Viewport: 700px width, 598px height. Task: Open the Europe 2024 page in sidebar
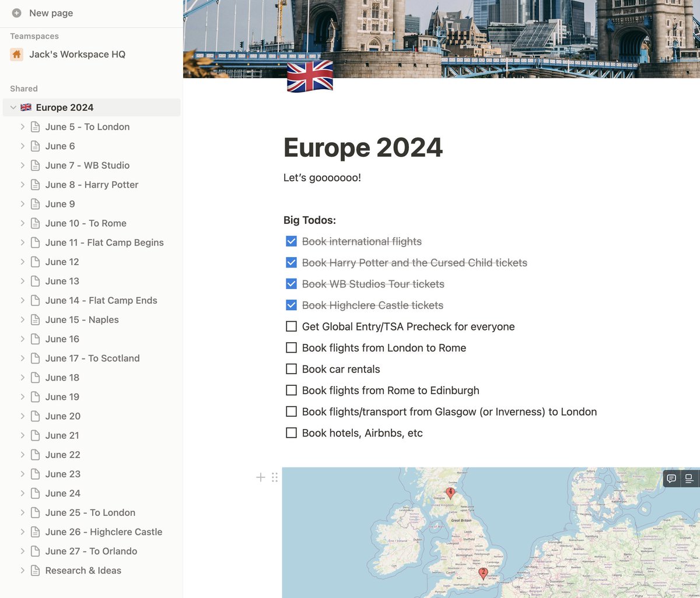(65, 107)
